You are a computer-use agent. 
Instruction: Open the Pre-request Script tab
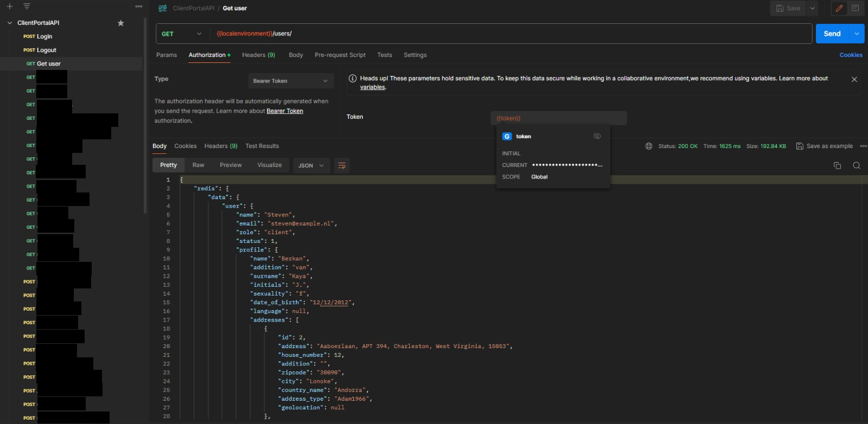tap(340, 55)
